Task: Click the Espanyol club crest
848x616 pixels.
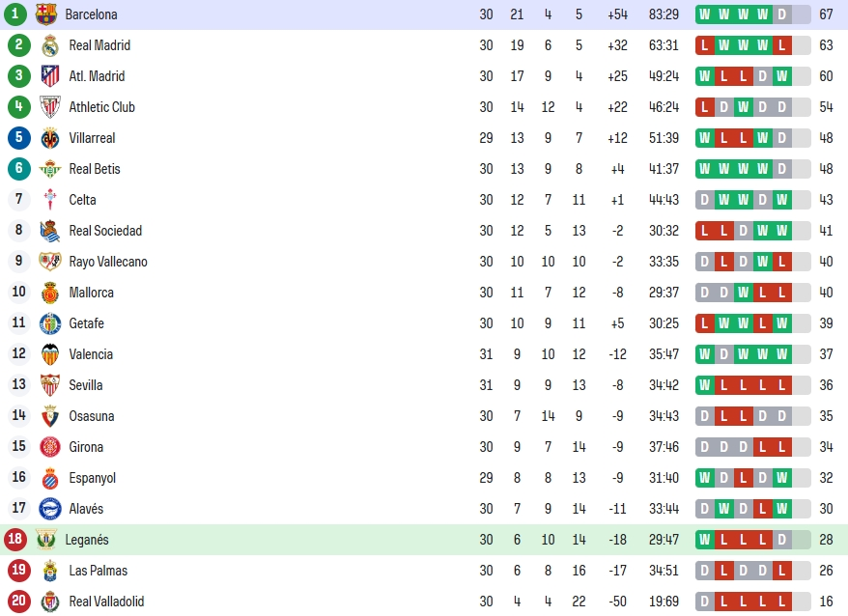Action: pos(50,478)
